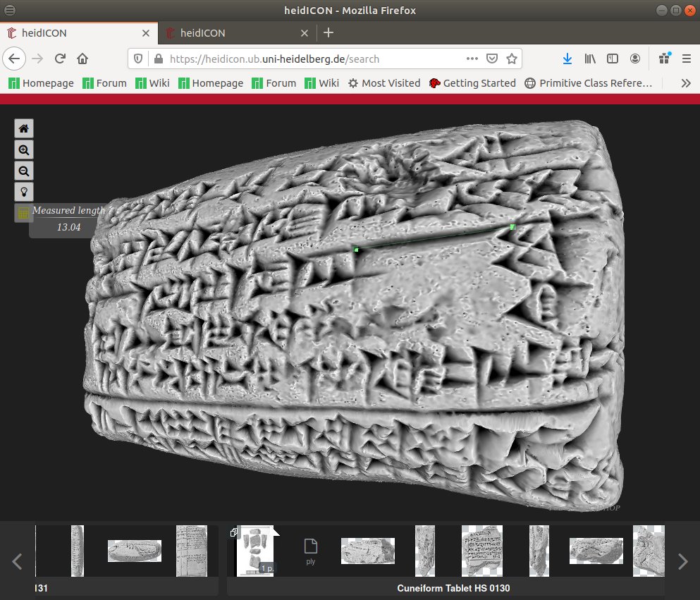Click the Cuneiform Tablet HS 0130 caption
700x600 pixels.
[453, 589]
